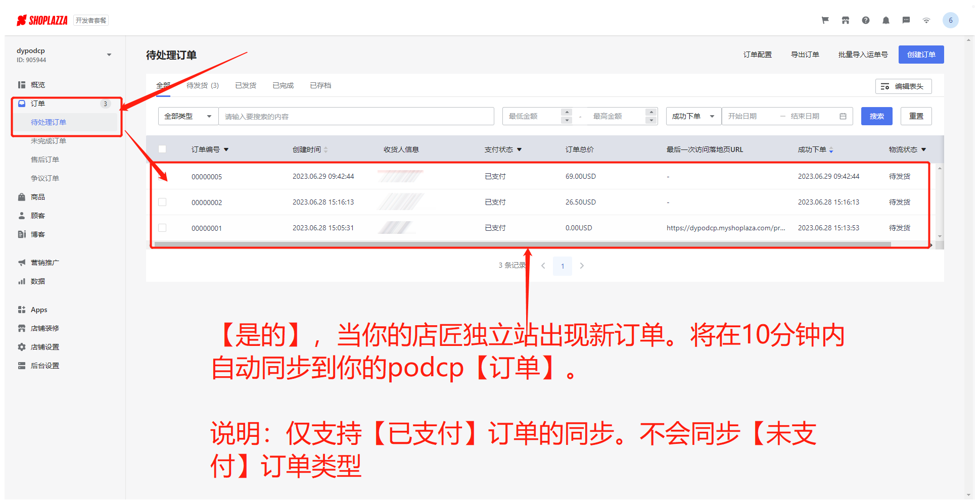Open the 全部类型 search type dropdown
Viewport: 980px width, 504px height.
[x=188, y=116]
